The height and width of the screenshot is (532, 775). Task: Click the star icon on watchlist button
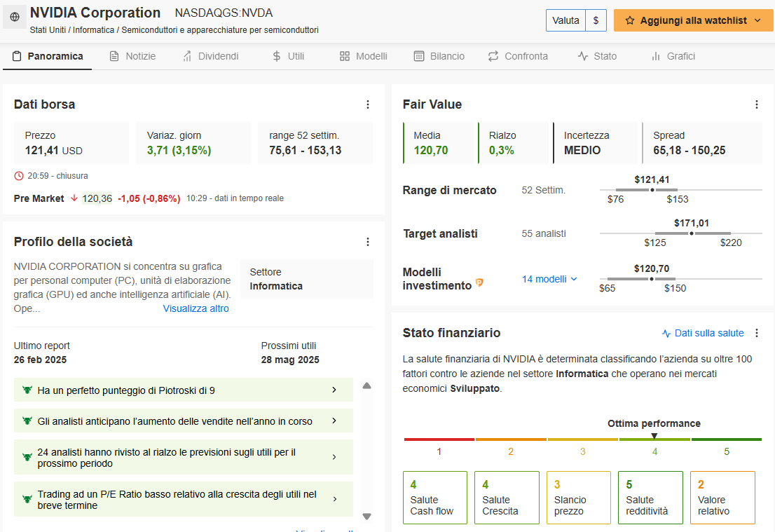pyautogui.click(x=630, y=21)
